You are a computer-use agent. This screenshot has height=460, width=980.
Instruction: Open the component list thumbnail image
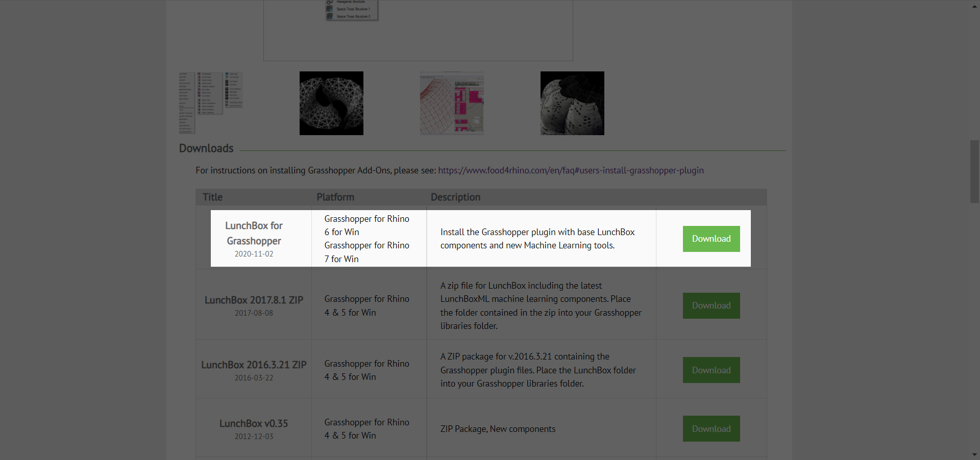tap(211, 103)
